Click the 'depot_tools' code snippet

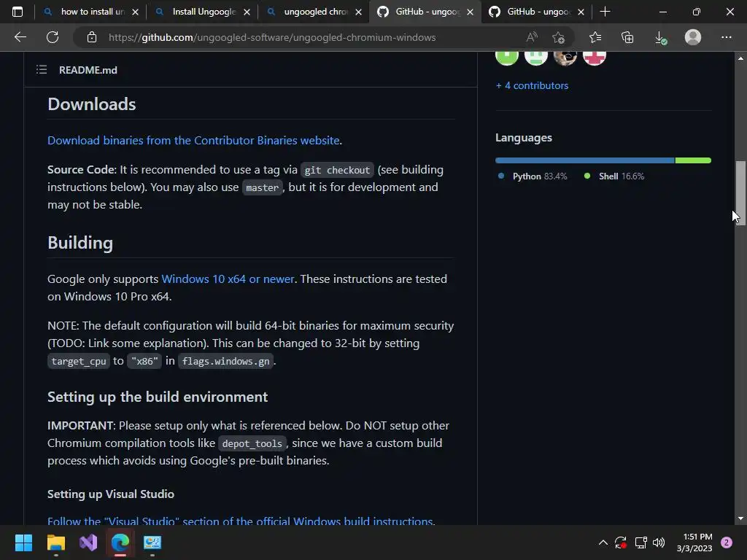point(252,443)
